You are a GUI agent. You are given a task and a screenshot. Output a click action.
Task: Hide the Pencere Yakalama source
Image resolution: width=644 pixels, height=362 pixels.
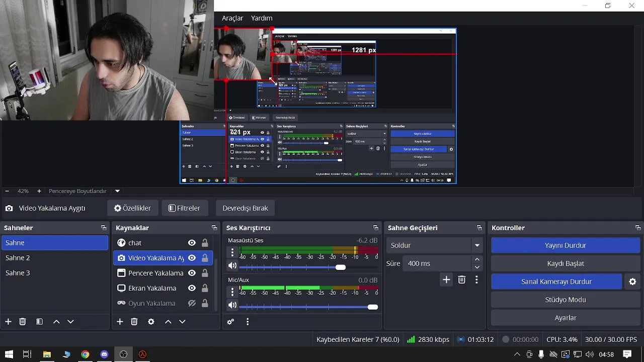(192, 273)
